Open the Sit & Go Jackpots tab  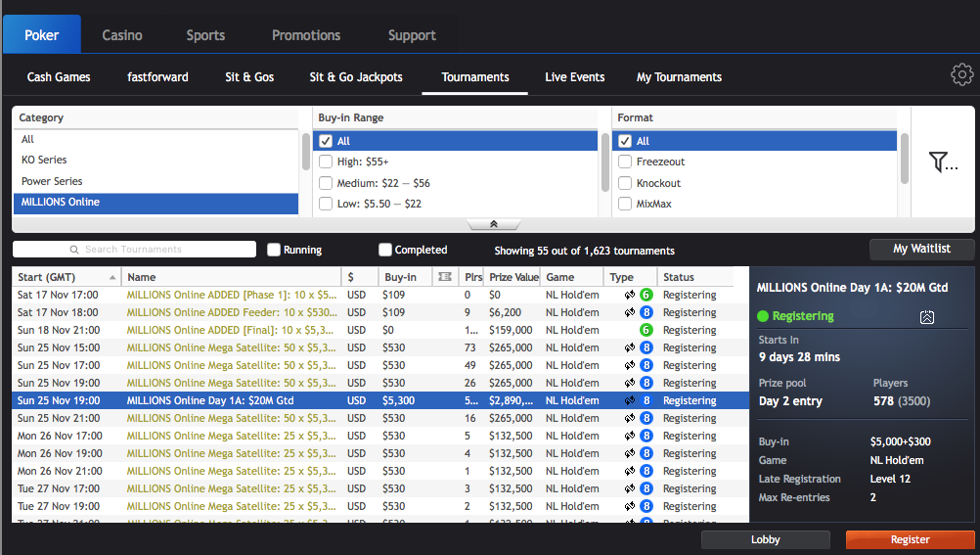356,77
